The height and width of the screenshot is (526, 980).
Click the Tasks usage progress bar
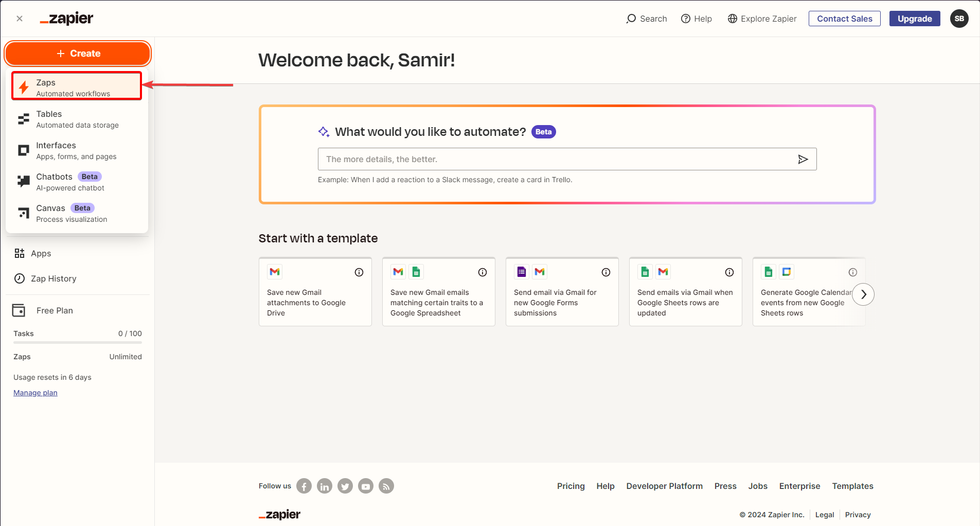point(77,343)
